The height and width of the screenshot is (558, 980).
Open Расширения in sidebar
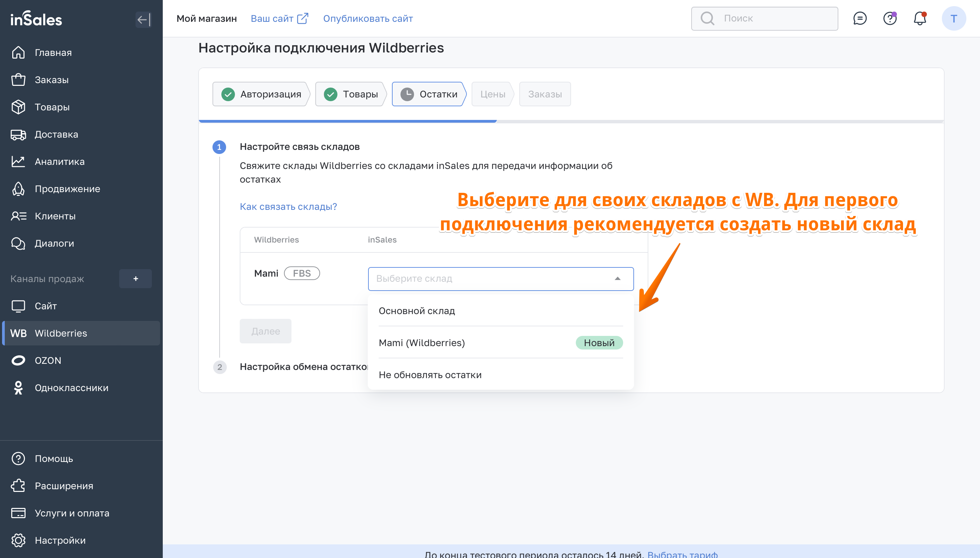64,486
